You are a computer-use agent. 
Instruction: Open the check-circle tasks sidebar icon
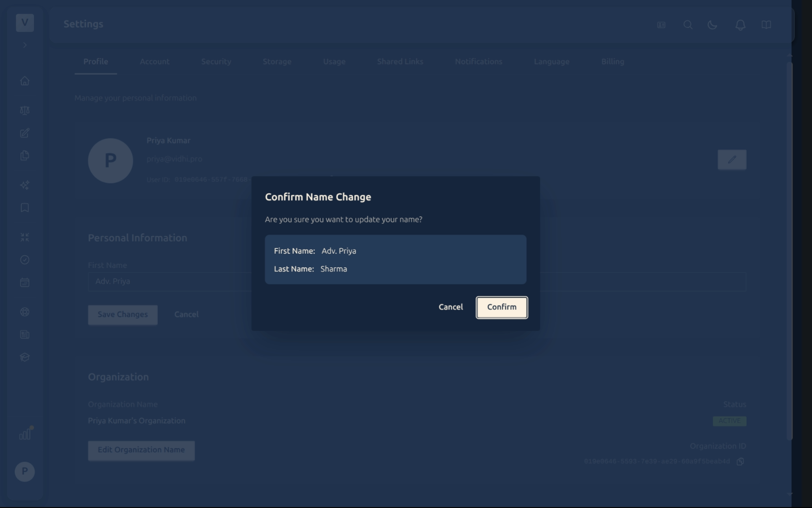[x=25, y=260]
